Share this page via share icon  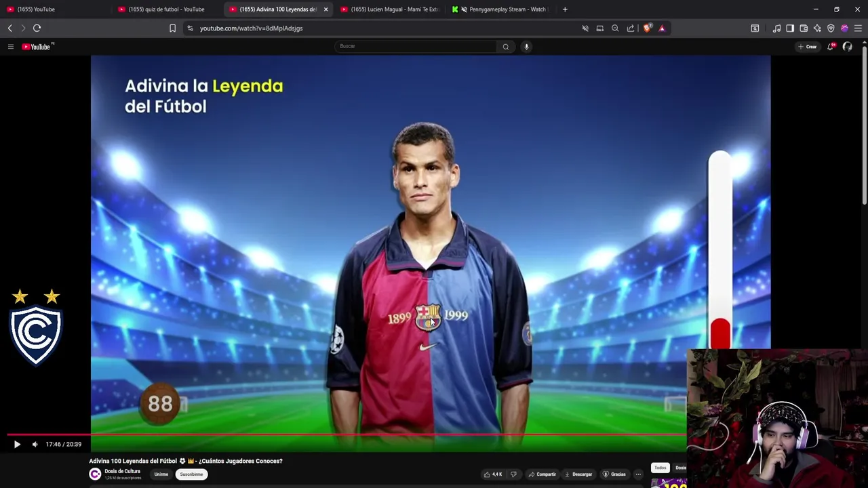coord(631,28)
